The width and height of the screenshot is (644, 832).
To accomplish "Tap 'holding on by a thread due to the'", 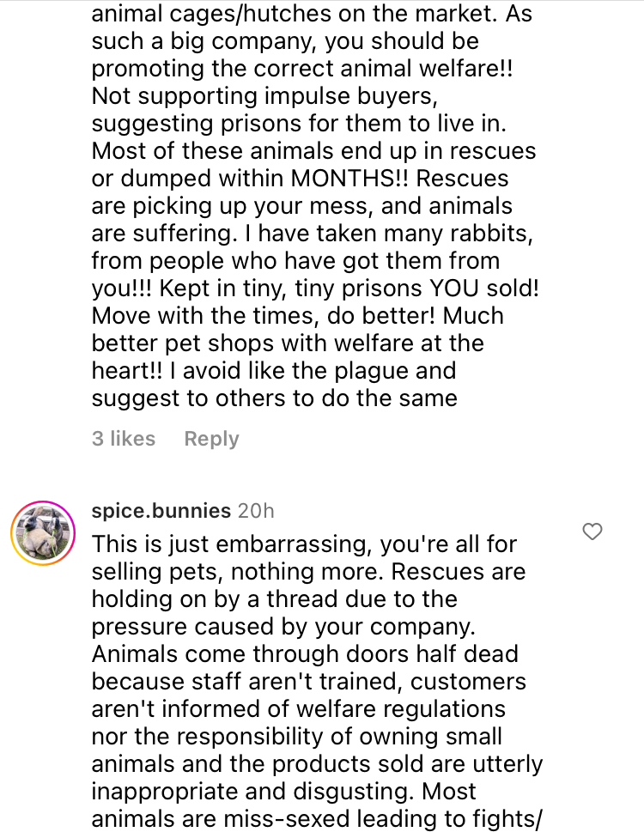I will (275, 599).
